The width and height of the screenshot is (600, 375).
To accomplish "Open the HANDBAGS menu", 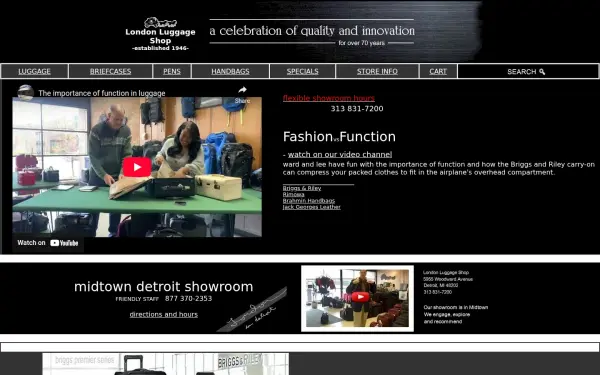I will tap(230, 71).
